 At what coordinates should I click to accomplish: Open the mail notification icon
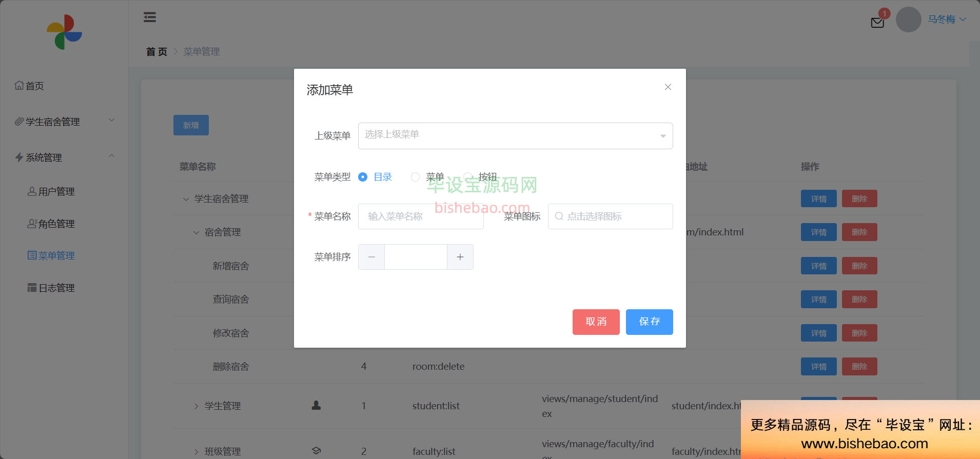point(877,23)
